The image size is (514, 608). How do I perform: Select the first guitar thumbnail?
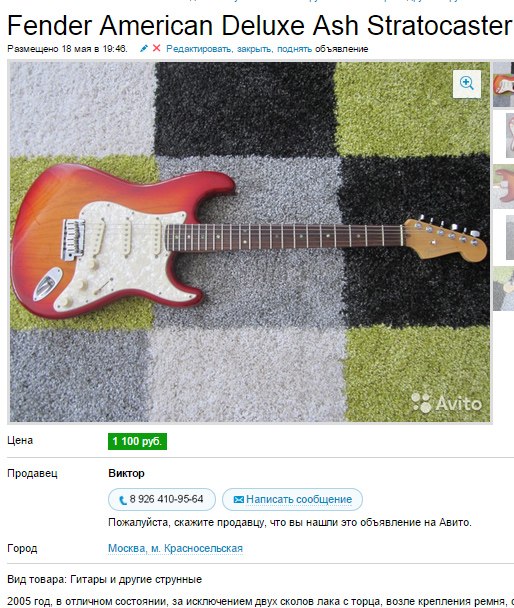pyautogui.click(x=503, y=85)
